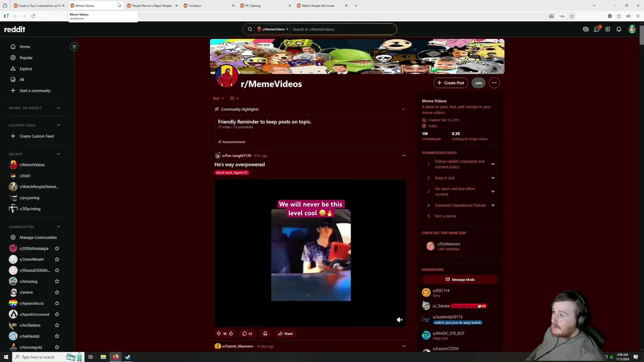Open the 22 comments
The width and height of the screenshot is (644, 362).
pos(247,333)
